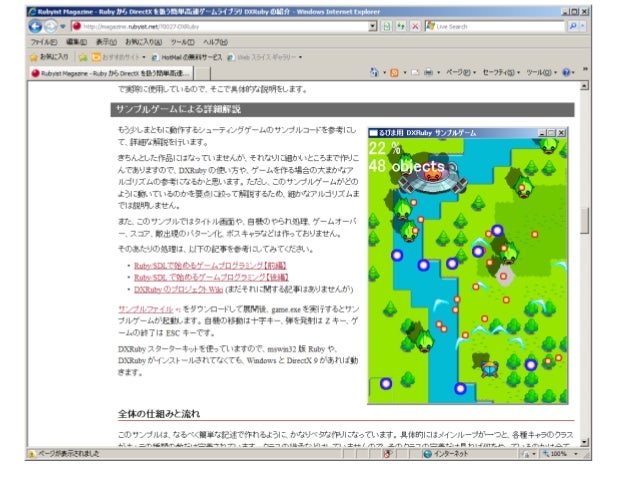Viewport: 638px width, 479px height.
Task: Click the サンプルゲームによる詳細解説 section heading
Action: point(178,109)
